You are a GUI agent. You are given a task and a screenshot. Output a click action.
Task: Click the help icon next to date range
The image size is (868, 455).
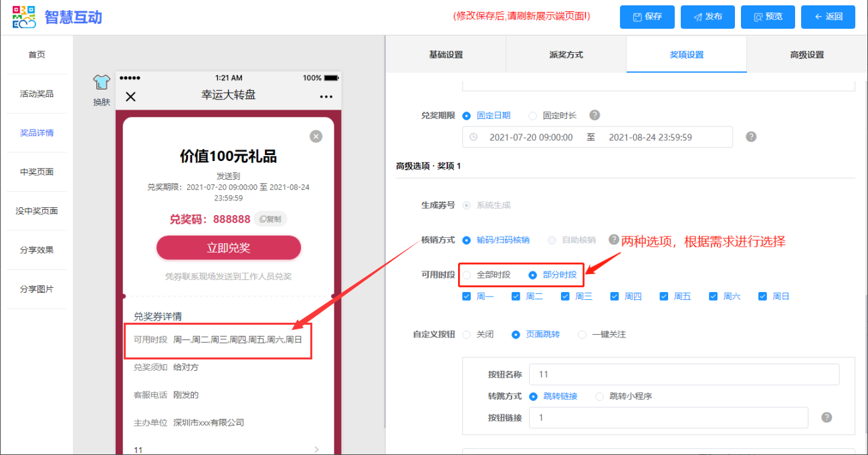[751, 137]
